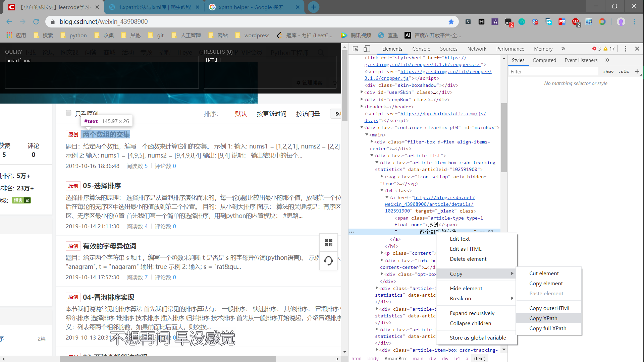Expand the div id=userSkin node
Image resolution: width=644 pixels, height=362 pixels.
(x=362, y=92)
